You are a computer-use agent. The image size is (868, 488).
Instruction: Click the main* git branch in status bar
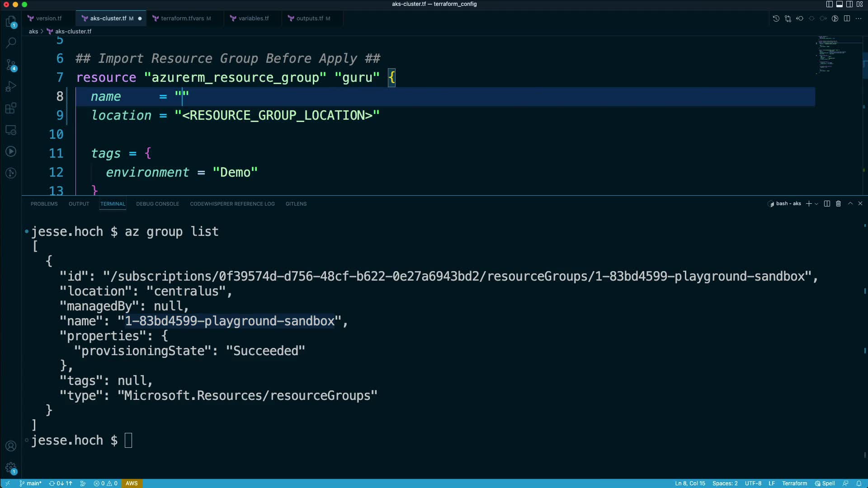31,483
